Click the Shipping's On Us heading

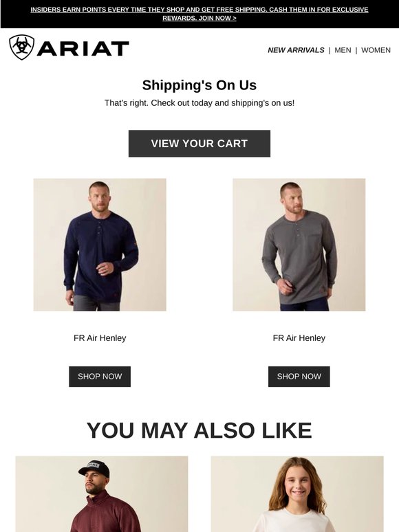click(x=199, y=85)
